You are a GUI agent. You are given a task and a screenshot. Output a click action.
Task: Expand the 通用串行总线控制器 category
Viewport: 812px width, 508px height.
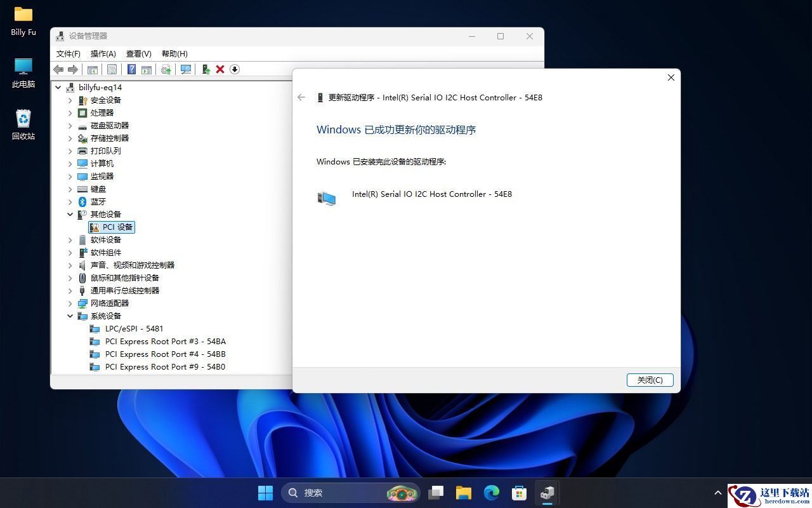pyautogui.click(x=70, y=291)
